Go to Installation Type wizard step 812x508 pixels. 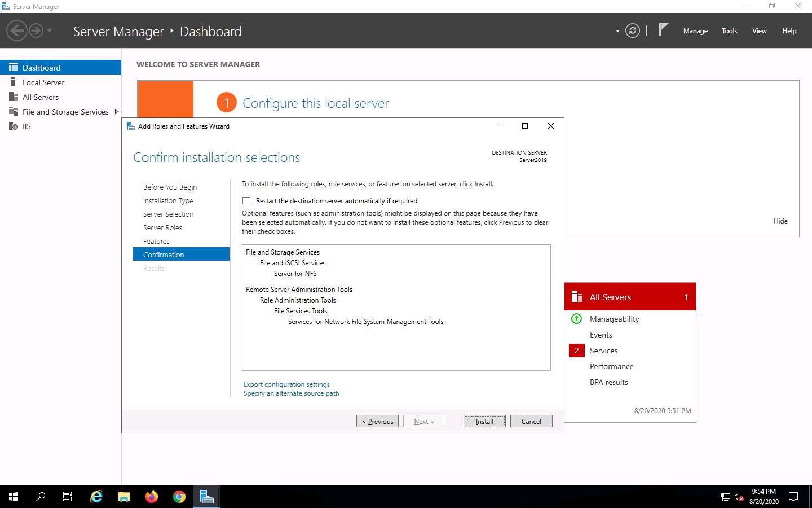(168, 200)
